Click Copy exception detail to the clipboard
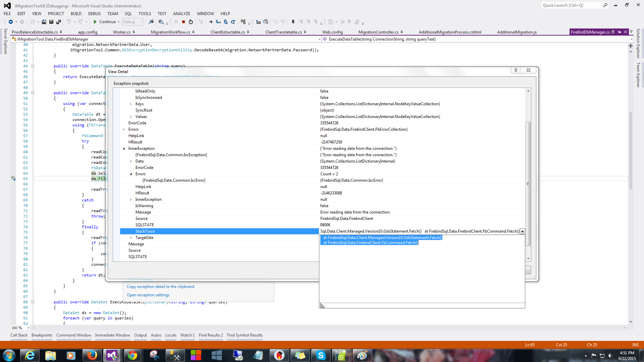 pos(160,287)
